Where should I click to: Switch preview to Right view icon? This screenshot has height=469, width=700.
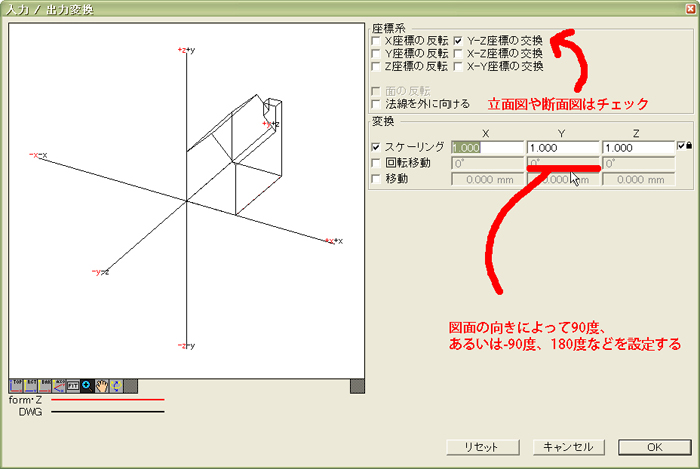(x=30, y=386)
